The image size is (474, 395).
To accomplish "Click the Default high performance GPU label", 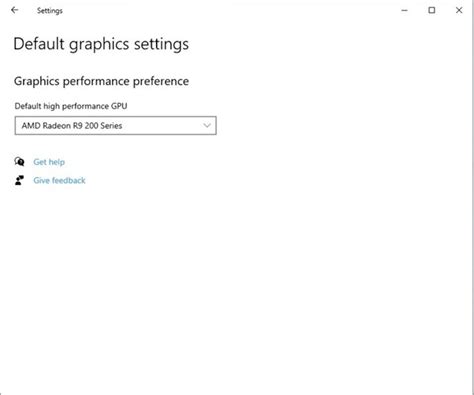I will pyautogui.click(x=71, y=106).
